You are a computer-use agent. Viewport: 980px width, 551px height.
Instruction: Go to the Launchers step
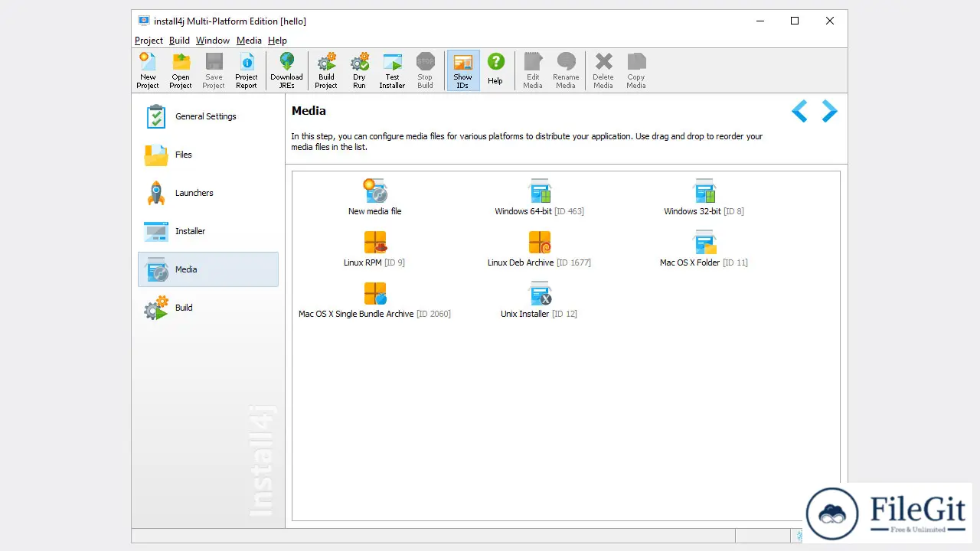tap(208, 193)
